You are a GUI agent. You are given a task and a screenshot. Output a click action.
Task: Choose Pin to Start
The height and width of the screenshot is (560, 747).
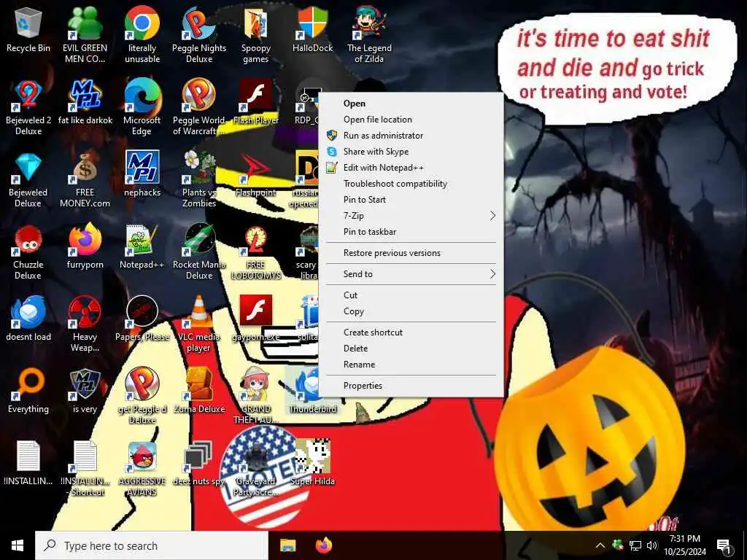tap(411, 200)
